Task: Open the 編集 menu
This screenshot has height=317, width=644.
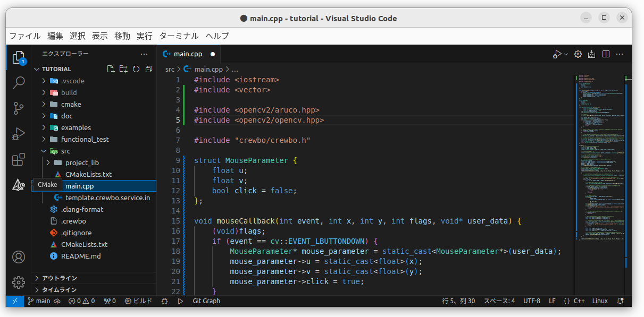Action: [55, 36]
